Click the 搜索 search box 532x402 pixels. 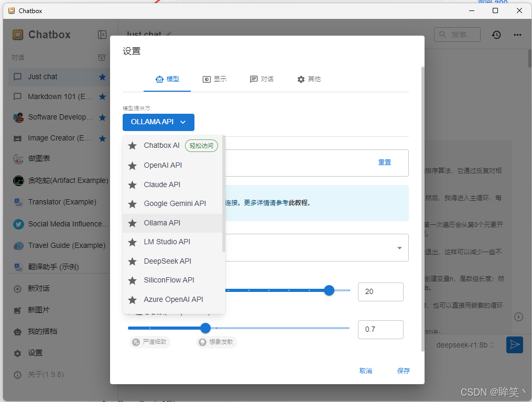457,35
